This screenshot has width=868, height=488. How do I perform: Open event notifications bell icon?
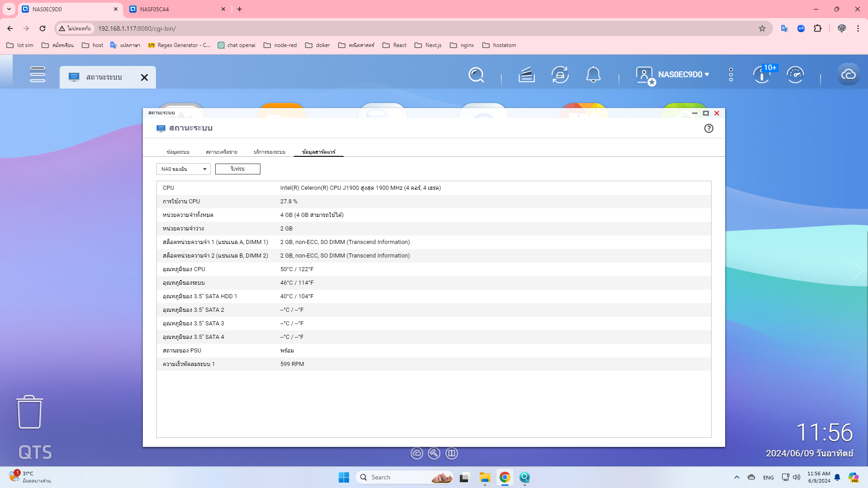593,75
